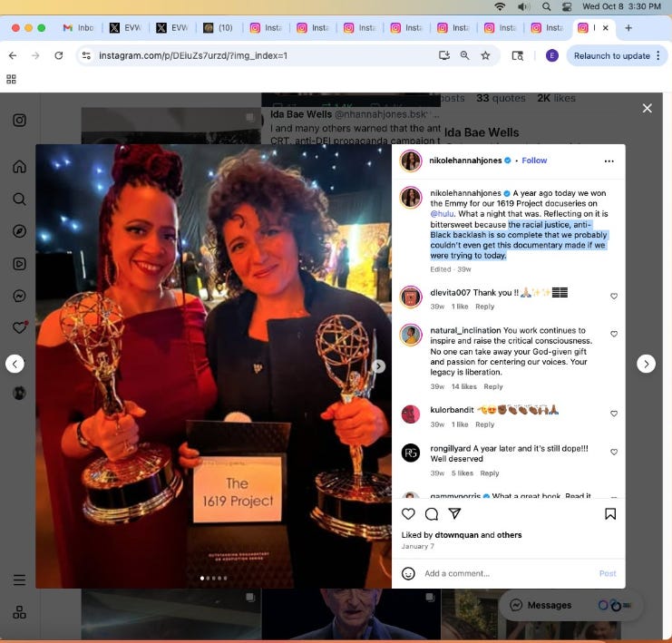The image size is (672, 643).
Task: Like rongillyard's comment
Action: (614, 452)
